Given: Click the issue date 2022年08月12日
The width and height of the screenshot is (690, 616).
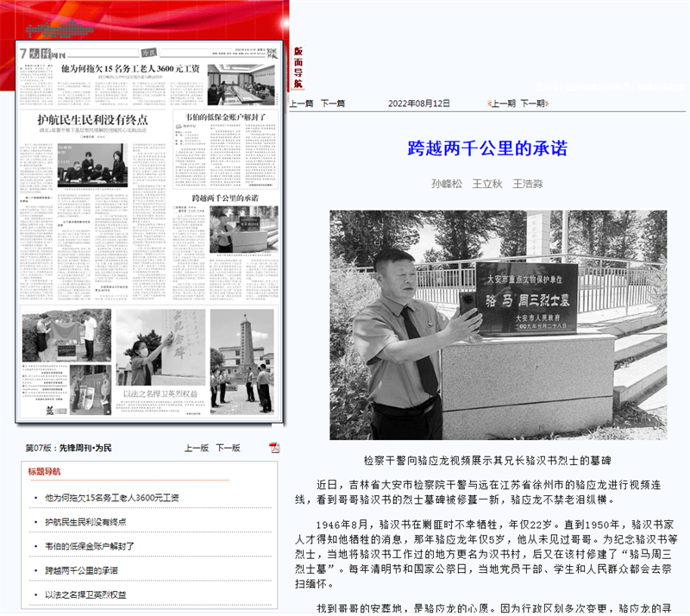Looking at the screenshot, I should pyautogui.click(x=419, y=104).
